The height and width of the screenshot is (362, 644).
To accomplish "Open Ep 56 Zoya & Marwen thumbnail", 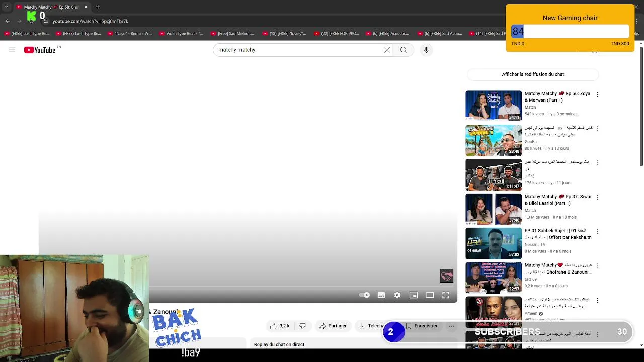I will [494, 106].
